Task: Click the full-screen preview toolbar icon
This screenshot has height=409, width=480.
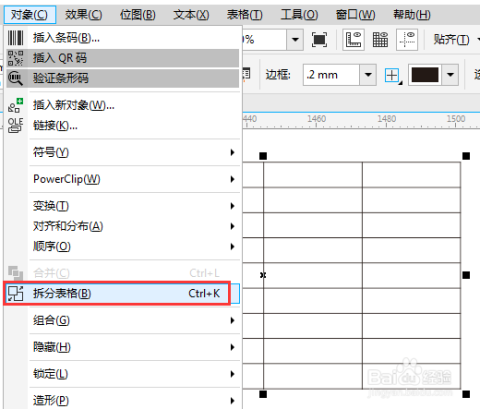Action: (x=319, y=40)
